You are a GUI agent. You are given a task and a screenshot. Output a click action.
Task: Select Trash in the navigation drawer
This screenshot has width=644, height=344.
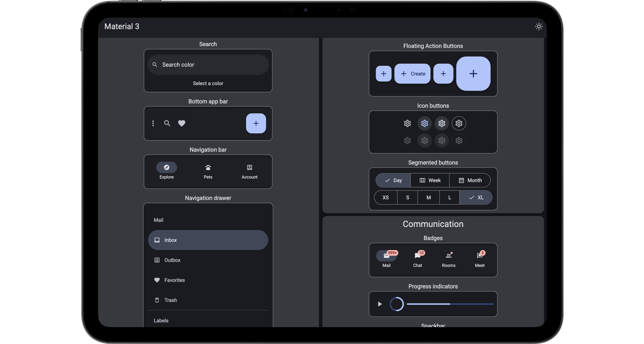[x=170, y=300]
